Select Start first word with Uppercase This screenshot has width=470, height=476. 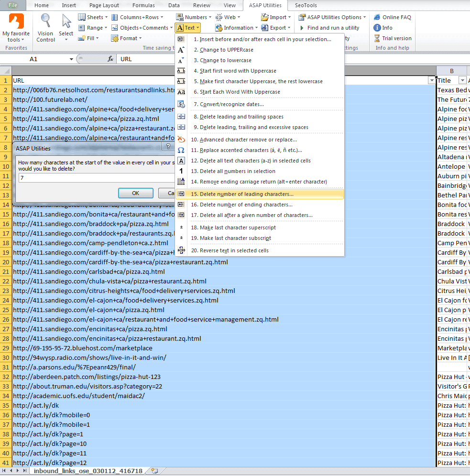click(260, 71)
